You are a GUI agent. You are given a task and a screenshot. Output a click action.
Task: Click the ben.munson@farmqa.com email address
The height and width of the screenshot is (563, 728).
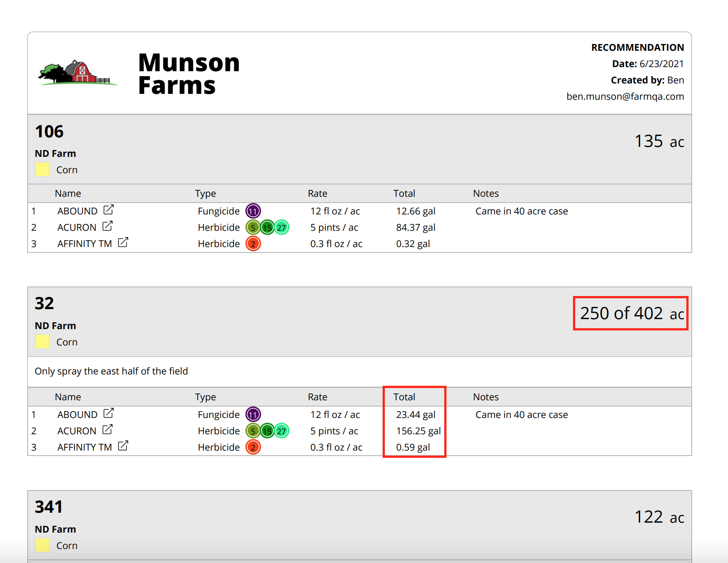point(625,97)
